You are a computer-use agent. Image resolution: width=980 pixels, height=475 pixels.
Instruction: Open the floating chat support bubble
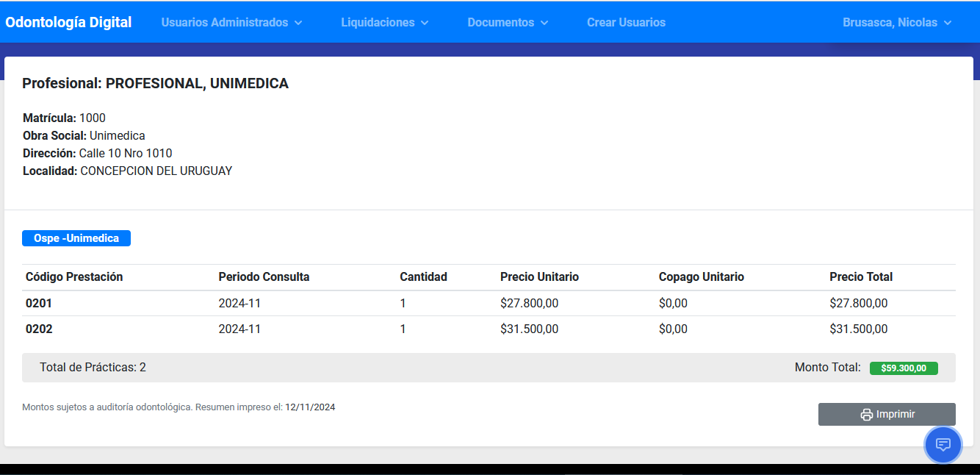pyautogui.click(x=943, y=445)
